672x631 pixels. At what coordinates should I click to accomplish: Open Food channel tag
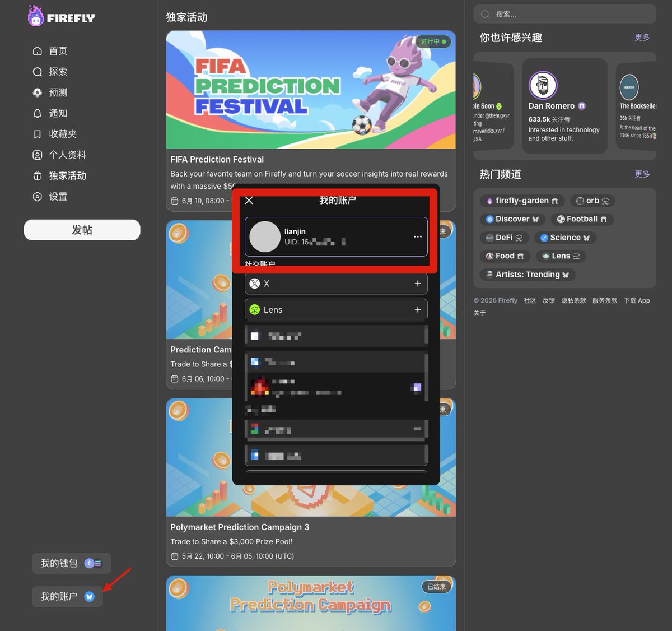505,256
